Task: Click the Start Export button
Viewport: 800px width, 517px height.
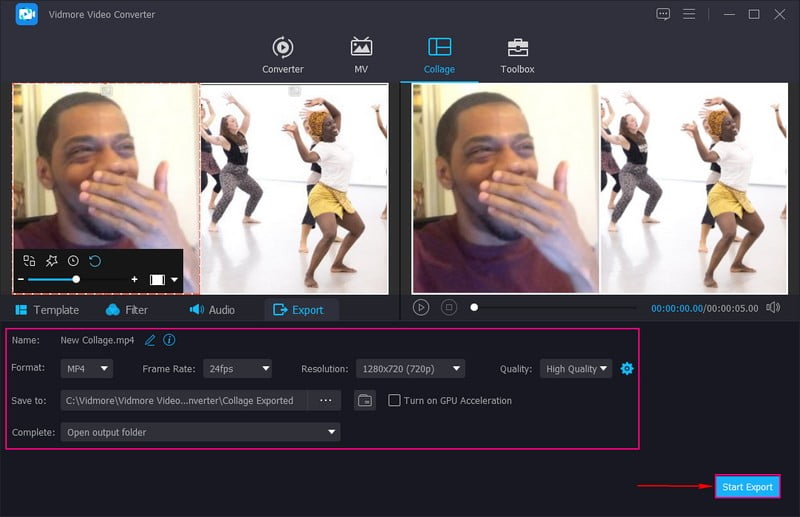Action: tap(746, 487)
